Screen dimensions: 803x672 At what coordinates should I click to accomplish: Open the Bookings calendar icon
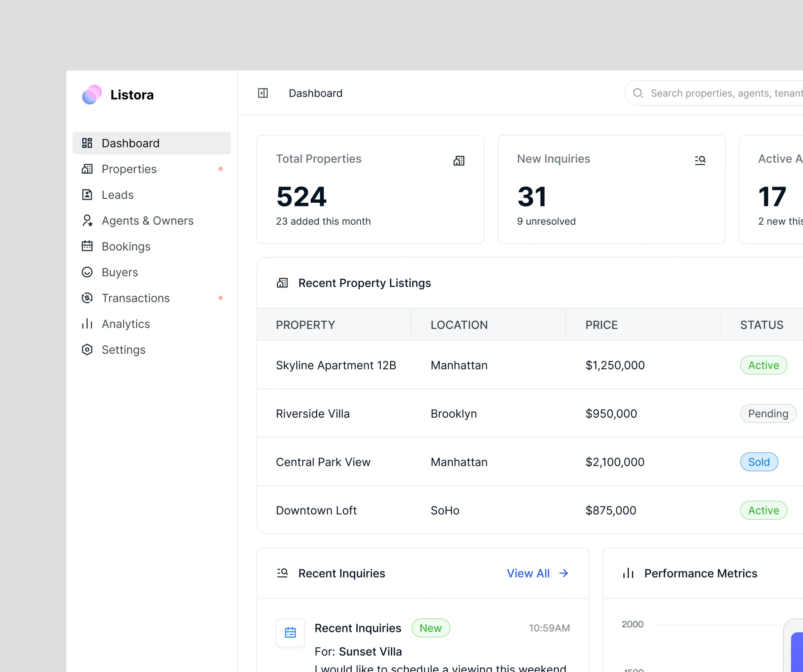(x=87, y=246)
